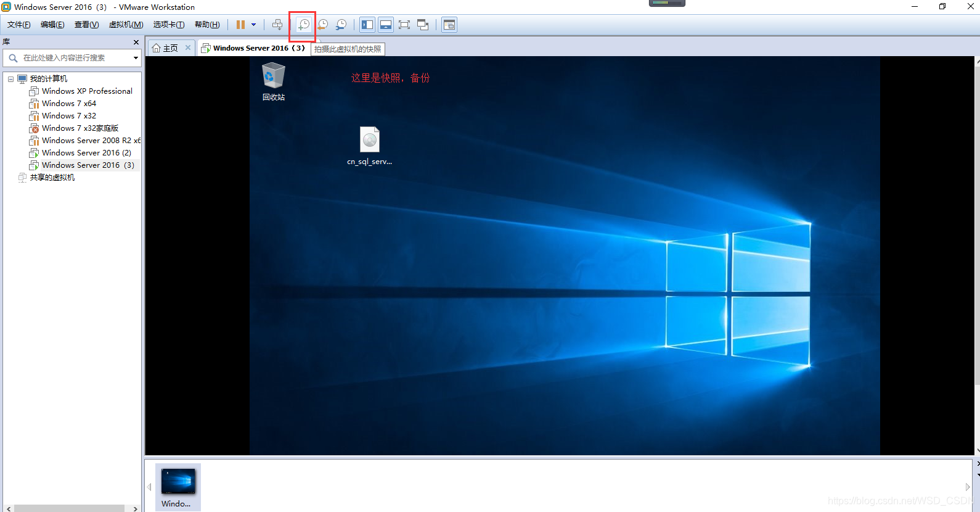
Task: Minimize the VMware Workstation window
Action: point(915,7)
